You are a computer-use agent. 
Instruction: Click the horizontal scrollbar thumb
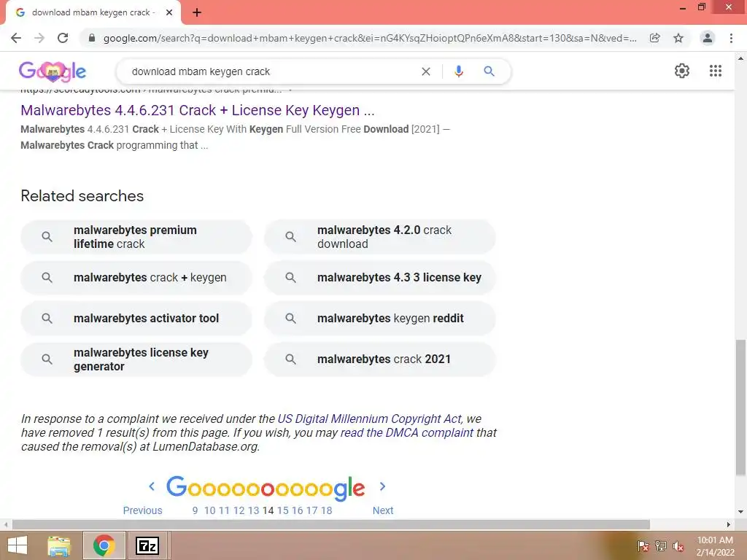[x=331, y=524]
